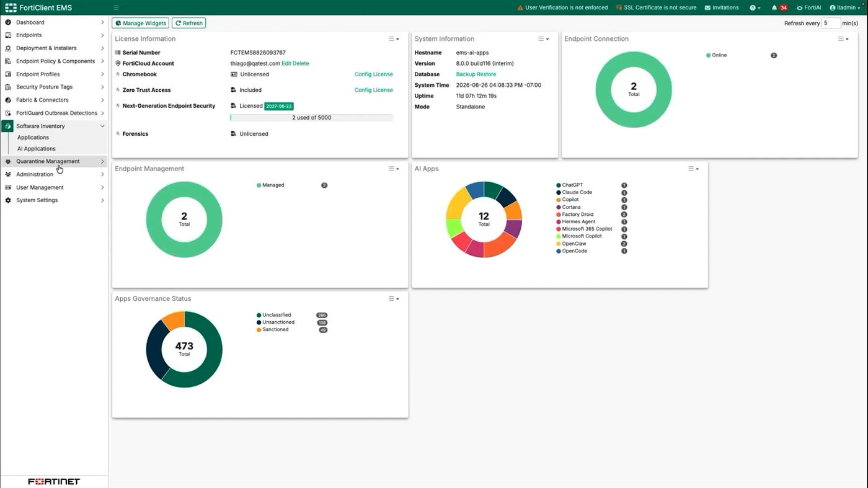Collapse Software Inventory using its chevron
Viewport: 868px width, 488px height.
(102, 126)
